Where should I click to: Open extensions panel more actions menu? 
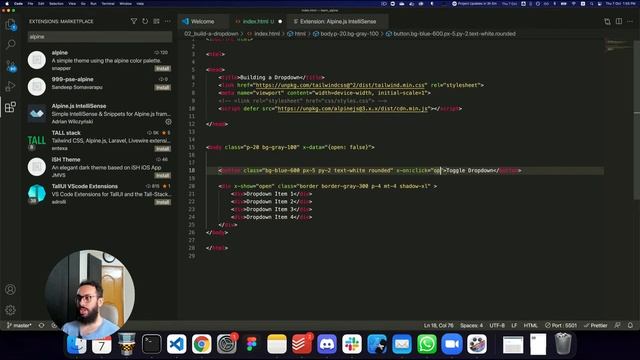click(168, 21)
